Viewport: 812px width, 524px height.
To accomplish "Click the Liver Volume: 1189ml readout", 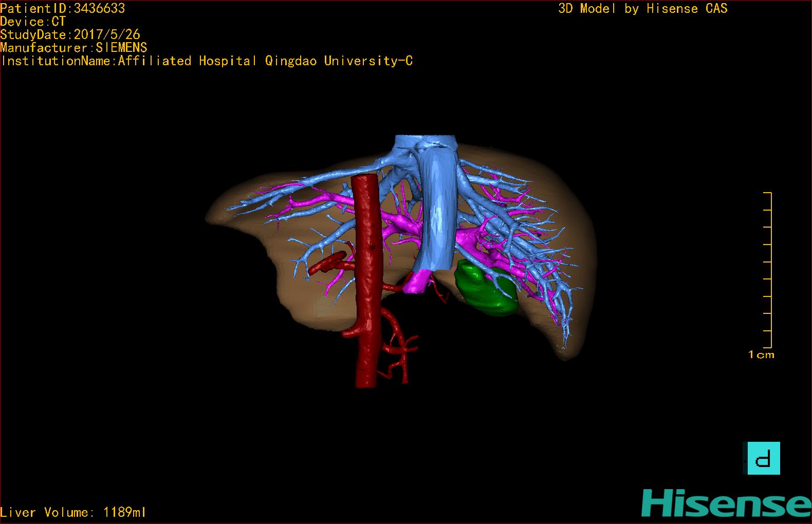I will coord(73,512).
